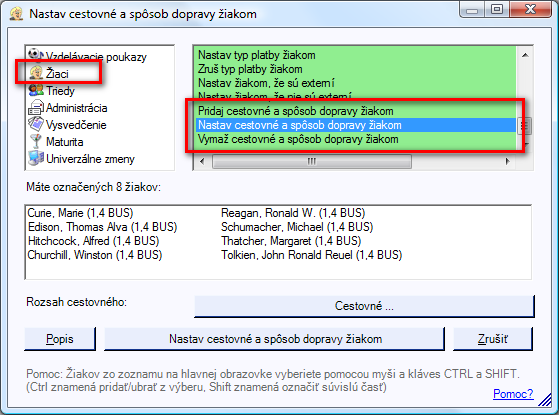Click the Žiaci student face icon

click(x=36, y=73)
